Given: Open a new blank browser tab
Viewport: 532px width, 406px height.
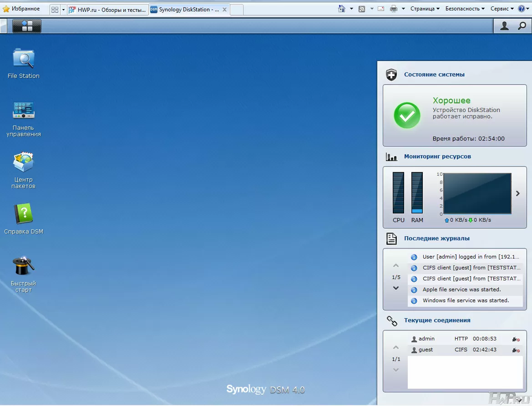Looking at the screenshot, I should (x=237, y=10).
